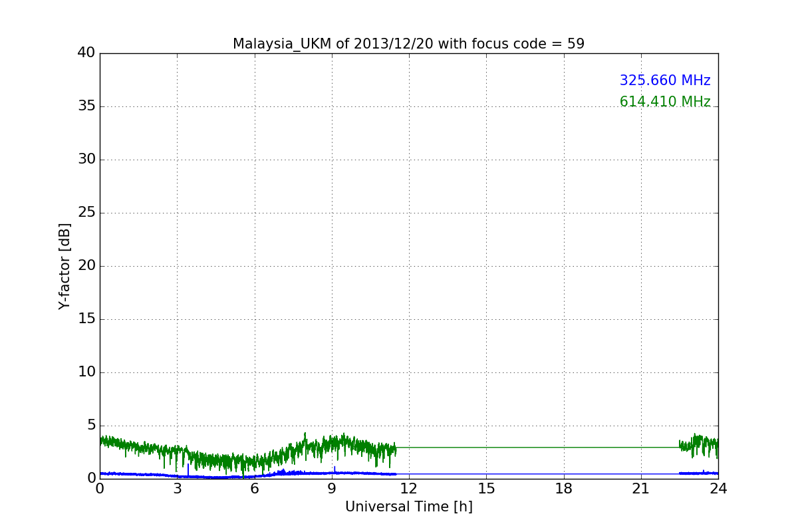Click the x-axis tick label '6'
The height and width of the screenshot is (532, 798).
coord(255,489)
